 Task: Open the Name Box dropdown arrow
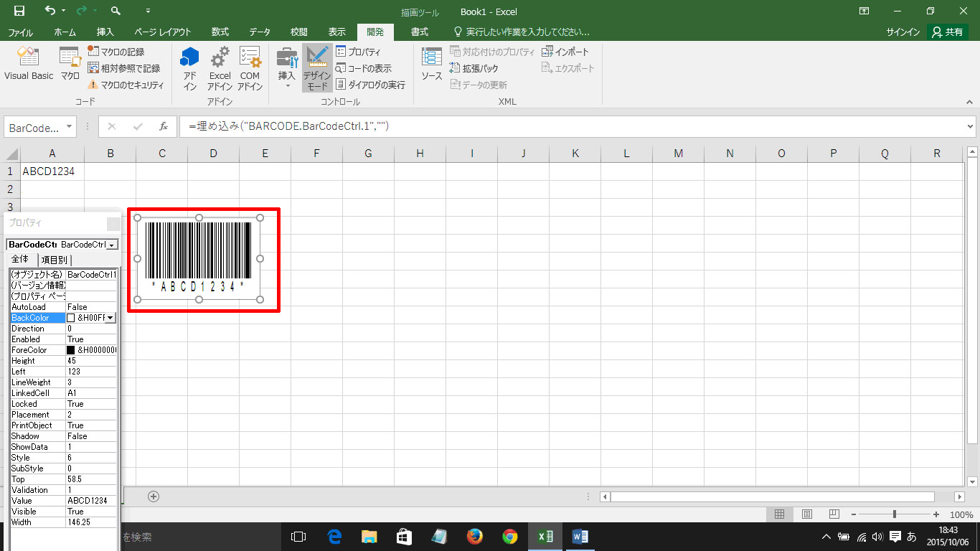point(70,127)
